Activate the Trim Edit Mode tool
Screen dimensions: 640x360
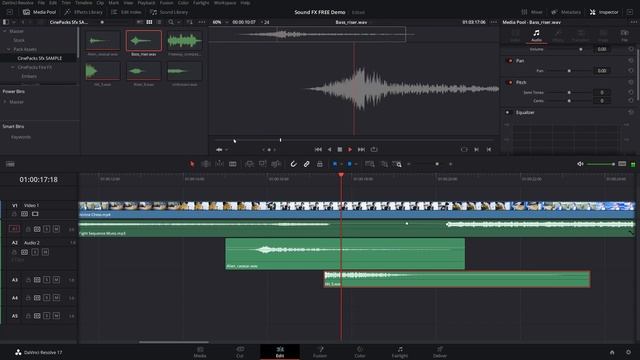click(x=206, y=164)
